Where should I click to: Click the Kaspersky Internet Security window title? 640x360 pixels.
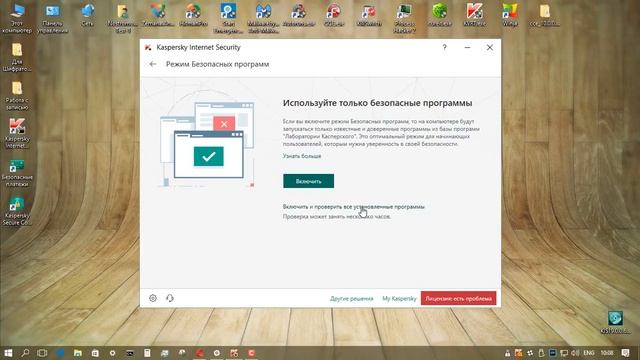(x=198, y=47)
